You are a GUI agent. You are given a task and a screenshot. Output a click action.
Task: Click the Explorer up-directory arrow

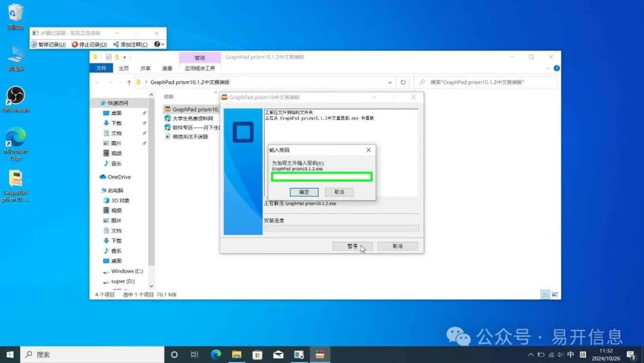click(129, 82)
